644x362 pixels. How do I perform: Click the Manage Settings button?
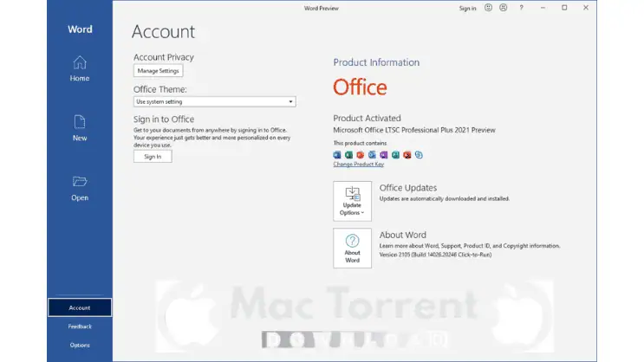point(158,71)
